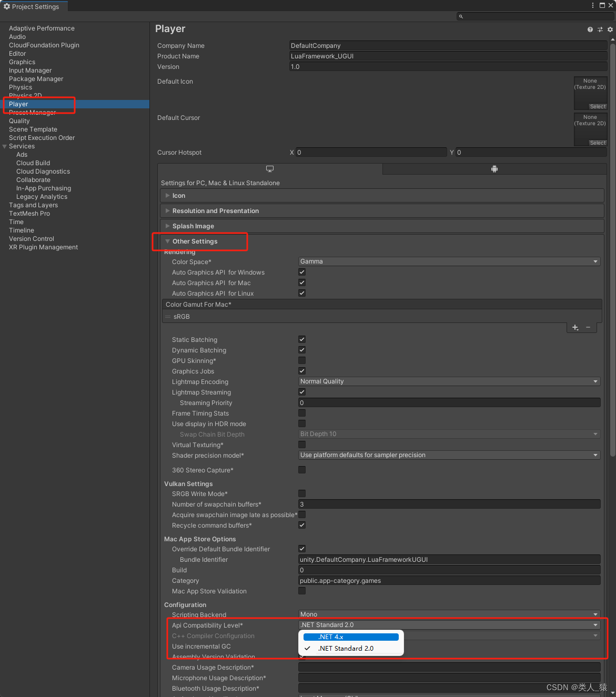Screen dimensions: 616x697
Task: Open the Color Space dropdown showing Gamma
Action: click(448, 261)
